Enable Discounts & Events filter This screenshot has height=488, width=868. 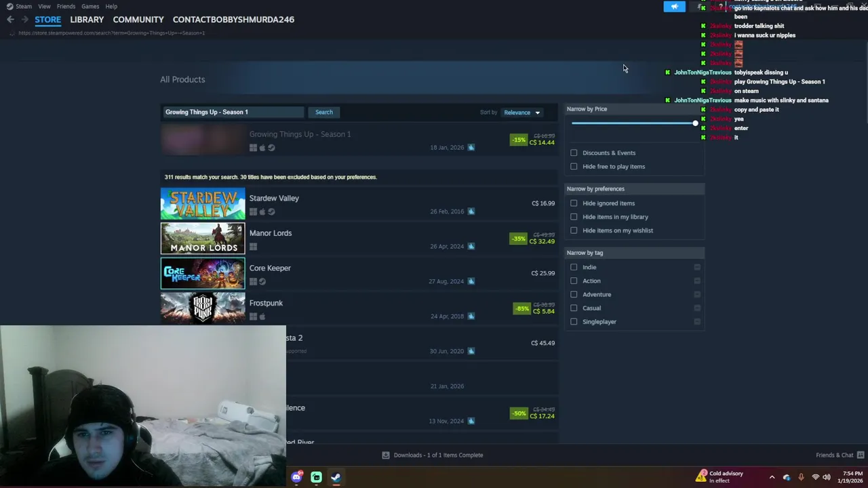point(574,152)
